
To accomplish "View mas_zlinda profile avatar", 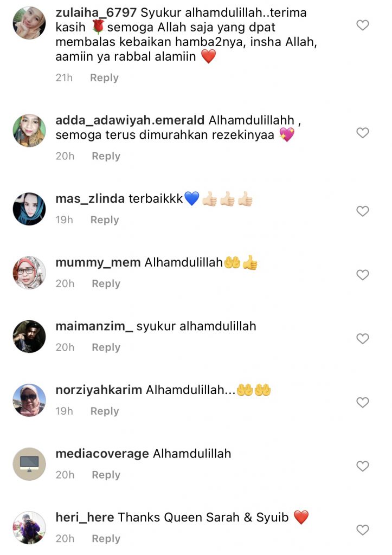I will pyautogui.click(x=29, y=209).
